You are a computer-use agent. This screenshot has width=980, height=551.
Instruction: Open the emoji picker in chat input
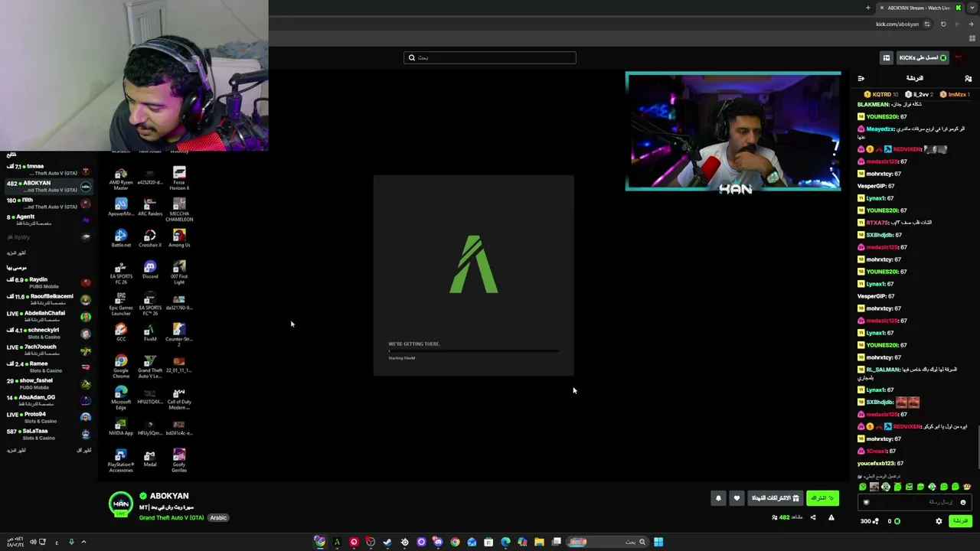963,503
